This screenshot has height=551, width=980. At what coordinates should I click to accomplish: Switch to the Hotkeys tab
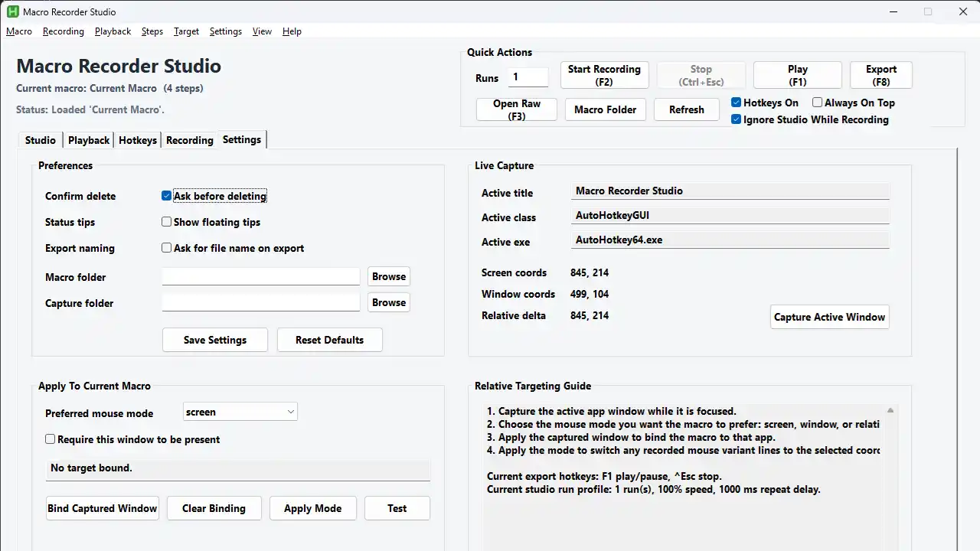pyautogui.click(x=138, y=140)
